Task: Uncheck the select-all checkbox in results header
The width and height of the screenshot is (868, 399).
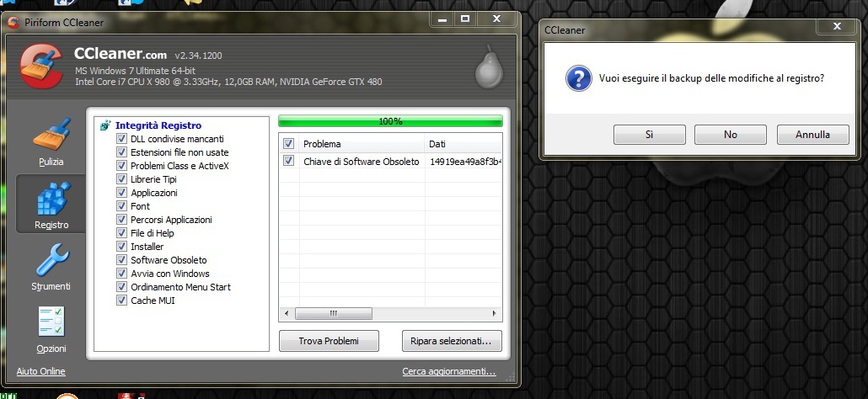Action: 289,144
